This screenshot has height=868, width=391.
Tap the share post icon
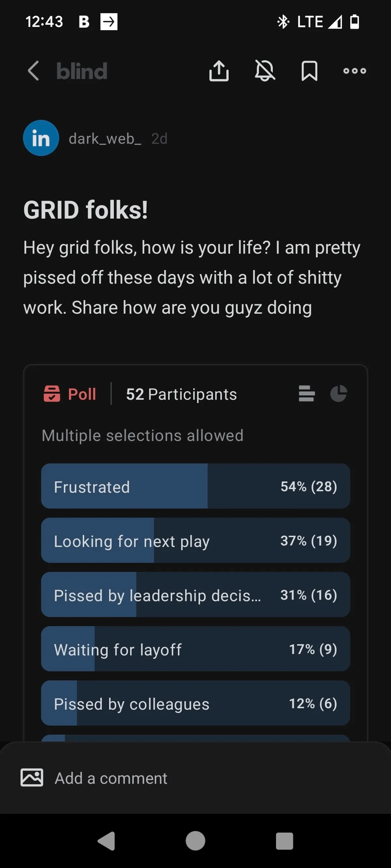[x=219, y=71]
